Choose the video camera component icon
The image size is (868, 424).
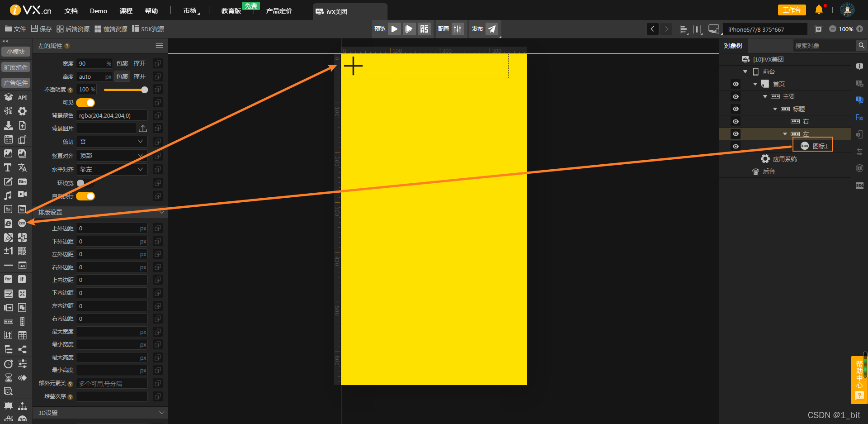22,195
